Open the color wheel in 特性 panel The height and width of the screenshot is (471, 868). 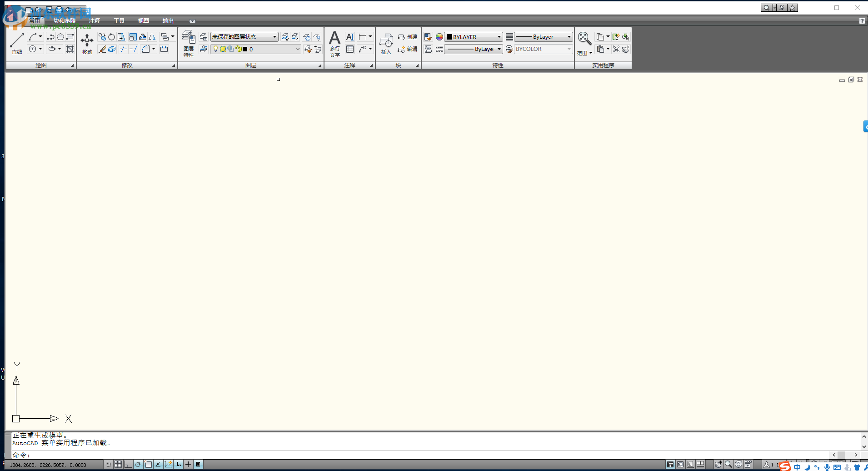click(439, 37)
